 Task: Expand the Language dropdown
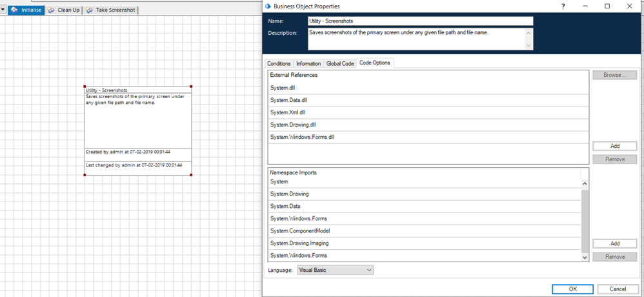click(368, 270)
